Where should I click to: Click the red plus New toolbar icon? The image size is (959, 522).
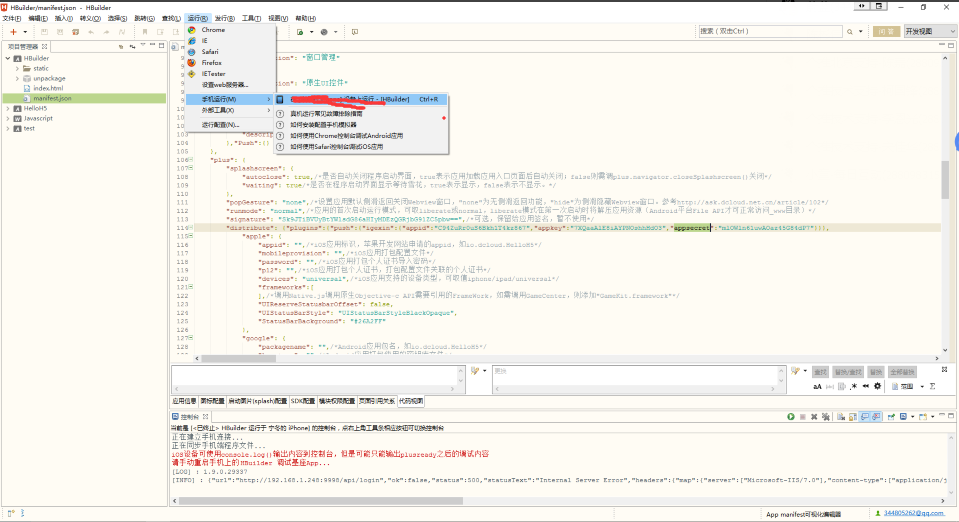click(x=13, y=32)
